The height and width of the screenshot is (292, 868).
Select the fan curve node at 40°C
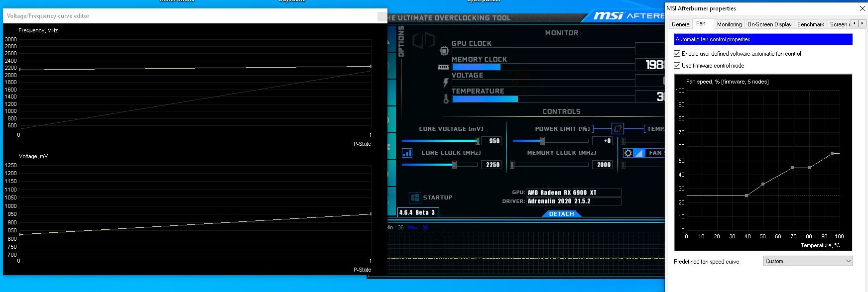coord(746,195)
